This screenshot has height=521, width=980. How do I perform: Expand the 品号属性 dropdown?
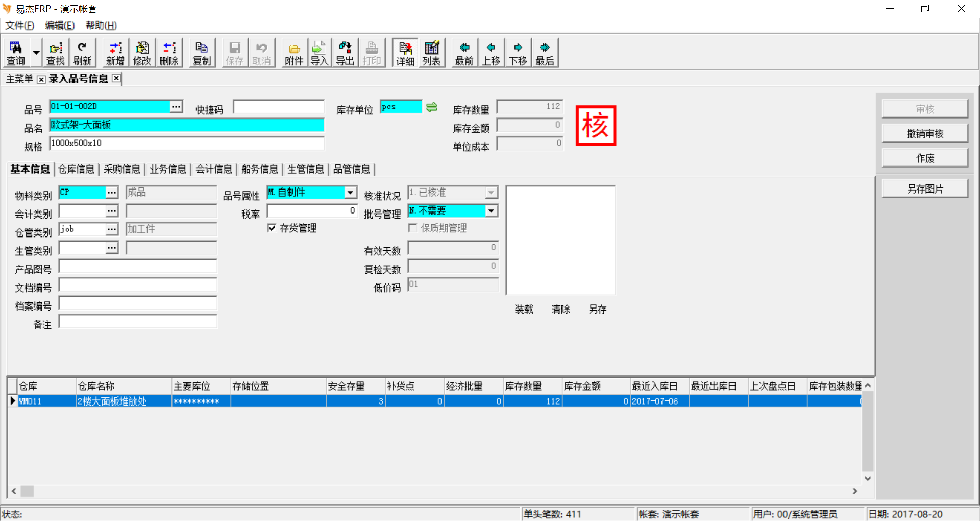(351, 193)
